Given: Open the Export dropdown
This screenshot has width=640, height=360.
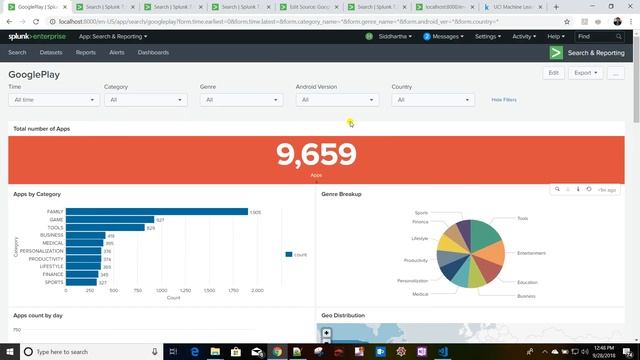Looking at the screenshot, I should (x=585, y=73).
